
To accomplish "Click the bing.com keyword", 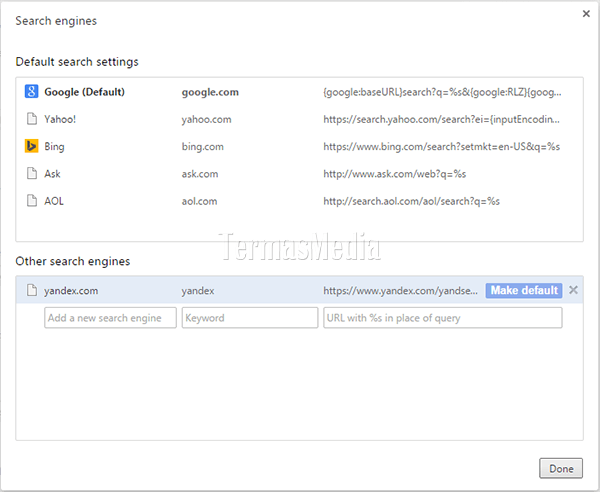I will click(203, 147).
